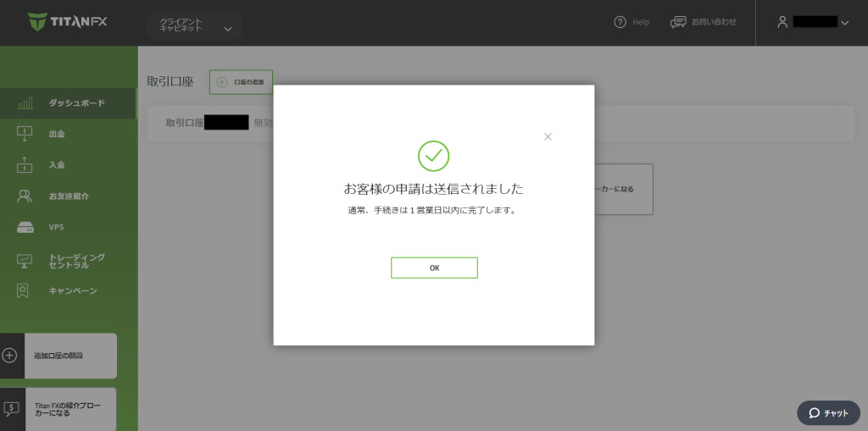This screenshot has height=431, width=868.
Task: Click the 取引口座 account row
Action: tap(500, 124)
